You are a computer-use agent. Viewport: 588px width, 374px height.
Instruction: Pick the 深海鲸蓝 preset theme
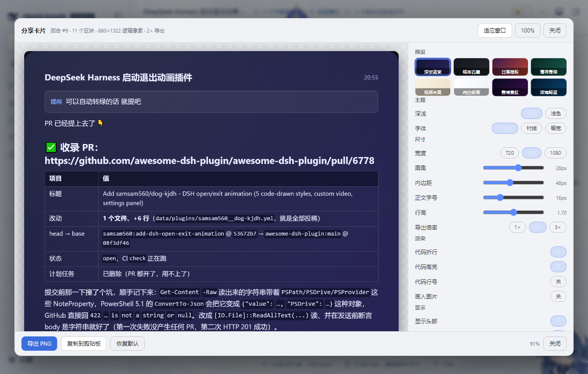548,87
